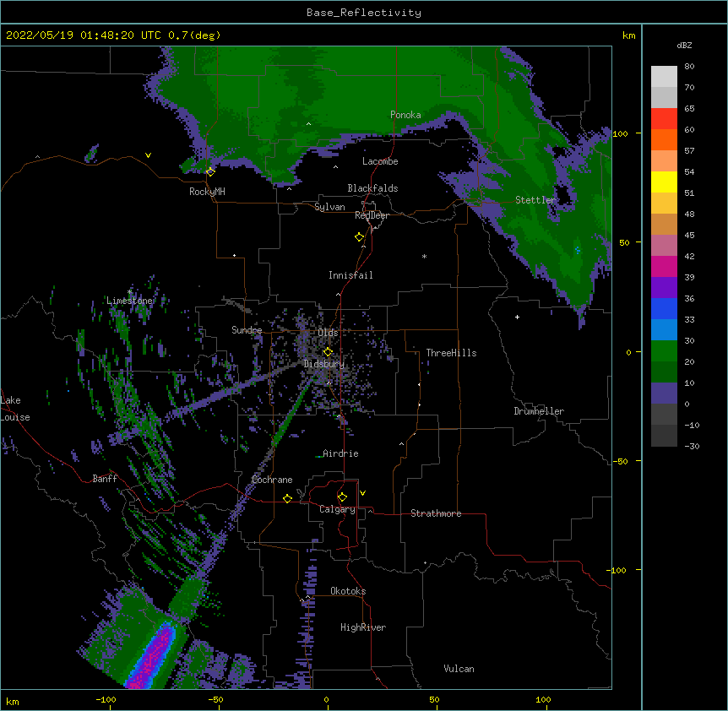Click the Cochrane town label
Screen dimensions: 728x711
coord(272,480)
